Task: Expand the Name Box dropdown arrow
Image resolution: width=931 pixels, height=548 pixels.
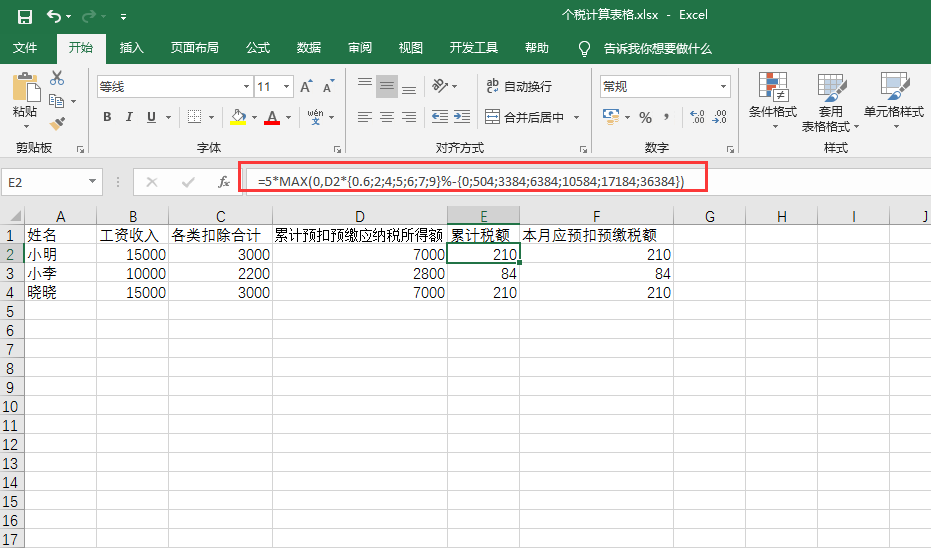Action: (93, 182)
